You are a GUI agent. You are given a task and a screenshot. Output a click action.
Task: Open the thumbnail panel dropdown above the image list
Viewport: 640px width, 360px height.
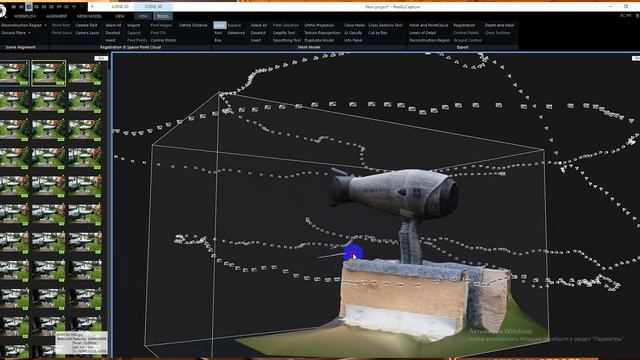point(101,58)
